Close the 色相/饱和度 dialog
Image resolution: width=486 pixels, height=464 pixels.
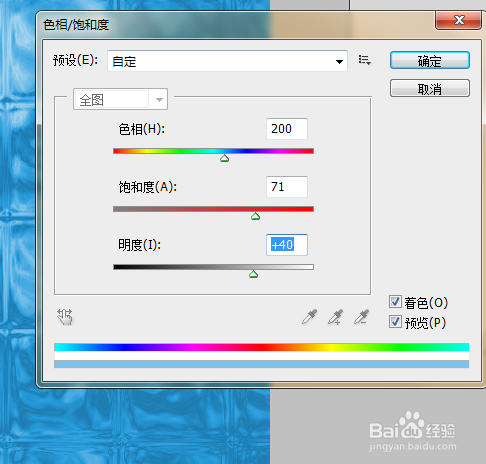point(458,20)
